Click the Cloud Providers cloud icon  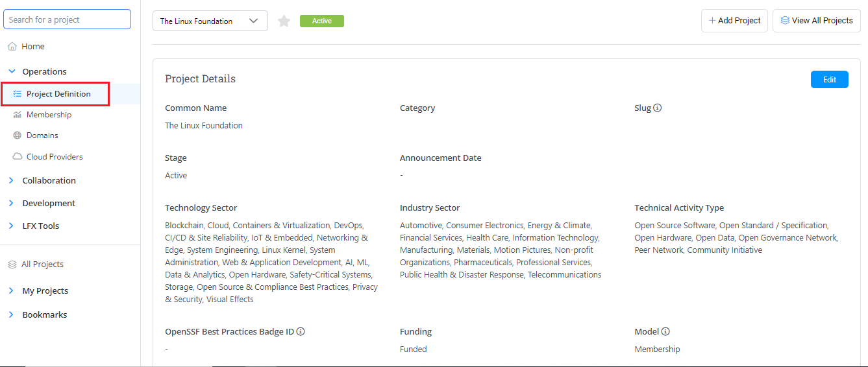[x=18, y=157]
